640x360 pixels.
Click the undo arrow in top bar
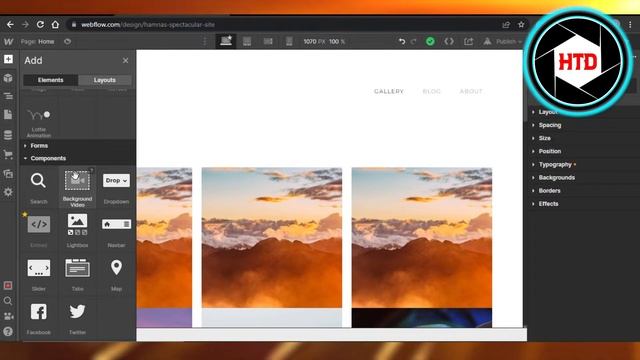click(x=402, y=42)
